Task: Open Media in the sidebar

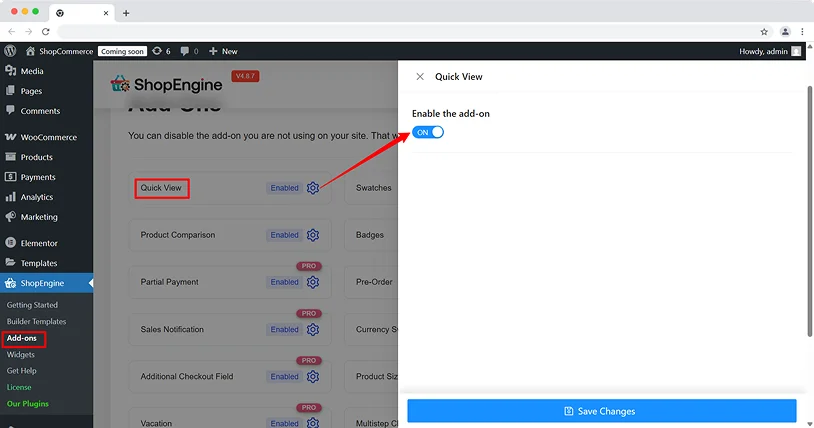Action: (47, 71)
